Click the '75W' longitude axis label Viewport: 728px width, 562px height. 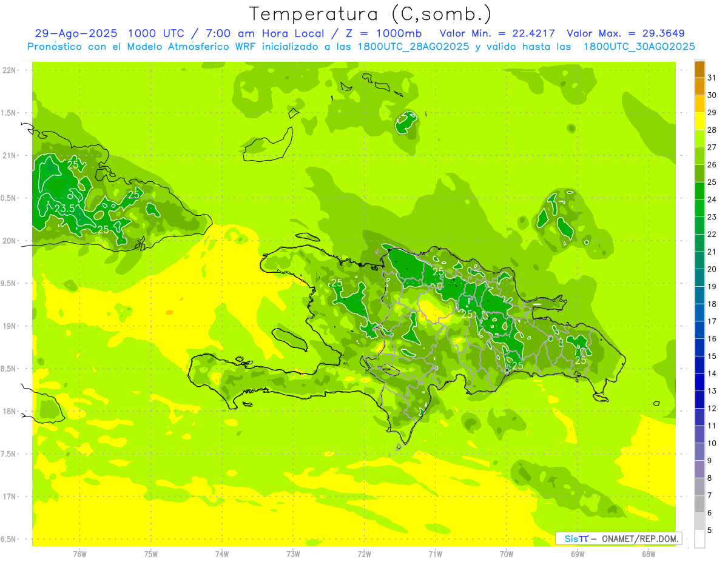(x=151, y=554)
